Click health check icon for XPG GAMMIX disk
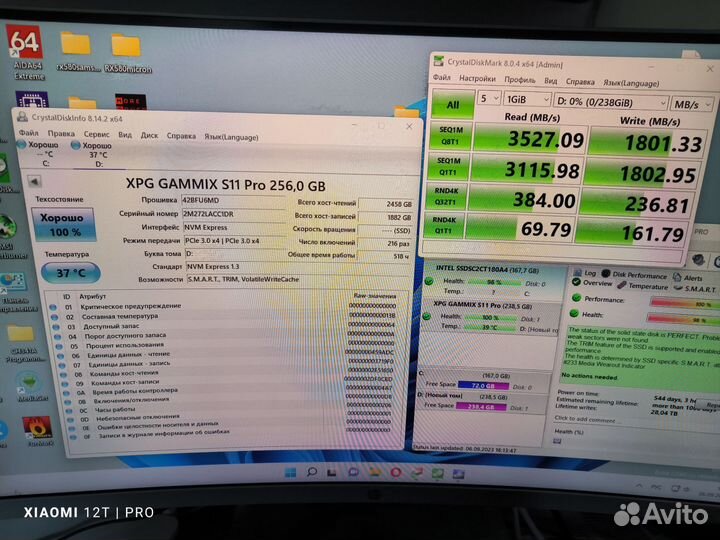This screenshot has width=720, height=540. tap(427, 316)
